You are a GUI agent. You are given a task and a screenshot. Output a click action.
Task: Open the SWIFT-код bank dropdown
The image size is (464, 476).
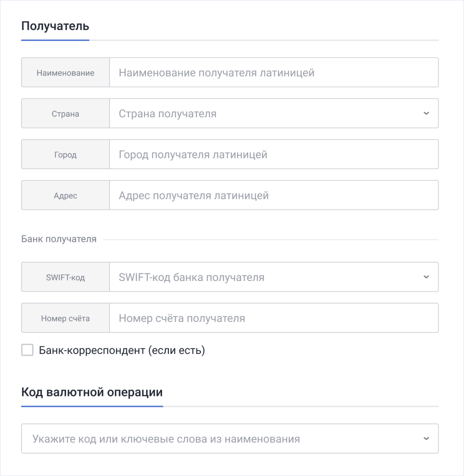[266, 277]
